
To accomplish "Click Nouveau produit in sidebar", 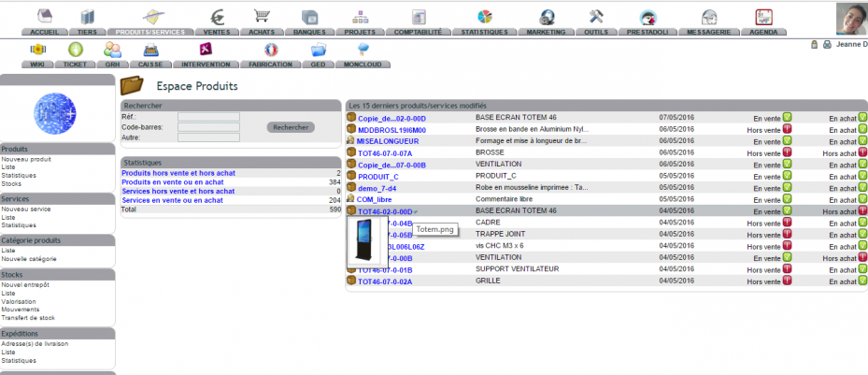I will click(26, 159).
